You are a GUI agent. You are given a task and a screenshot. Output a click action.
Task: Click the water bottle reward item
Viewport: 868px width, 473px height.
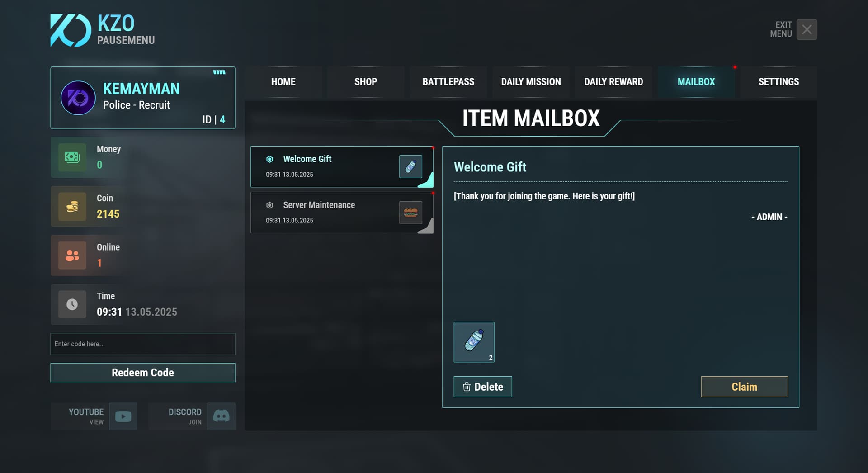coord(474,342)
